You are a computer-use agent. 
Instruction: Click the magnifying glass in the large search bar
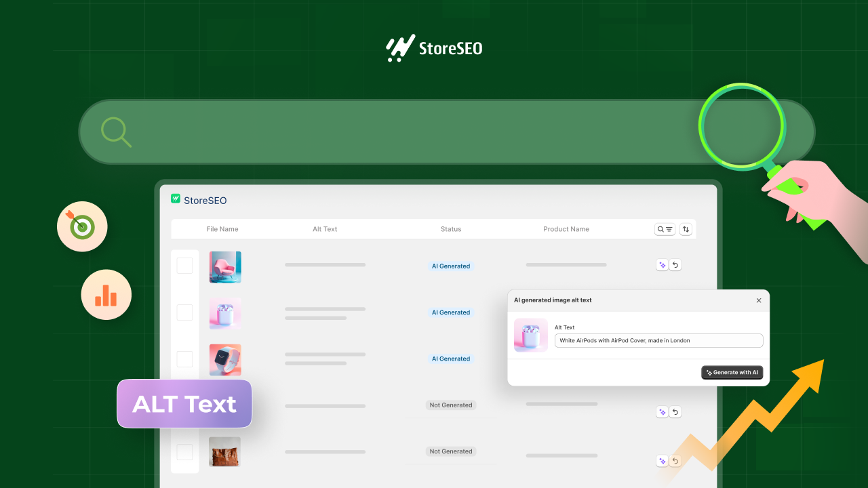point(116,131)
